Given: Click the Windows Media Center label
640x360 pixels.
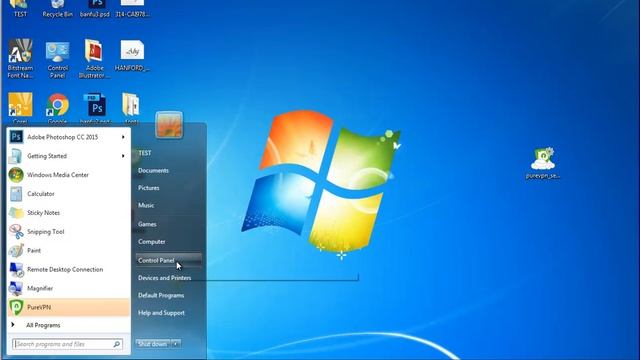Looking at the screenshot, I should point(58,175).
